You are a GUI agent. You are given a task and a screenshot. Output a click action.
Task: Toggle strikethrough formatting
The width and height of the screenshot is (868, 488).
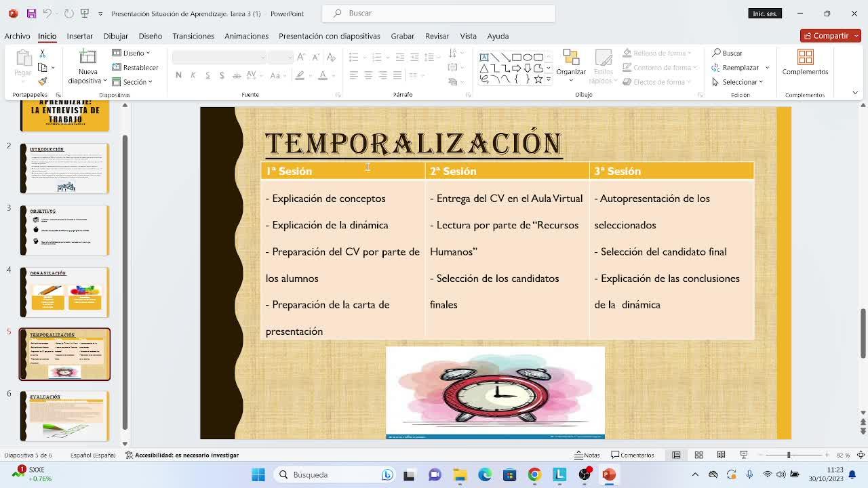coord(237,75)
